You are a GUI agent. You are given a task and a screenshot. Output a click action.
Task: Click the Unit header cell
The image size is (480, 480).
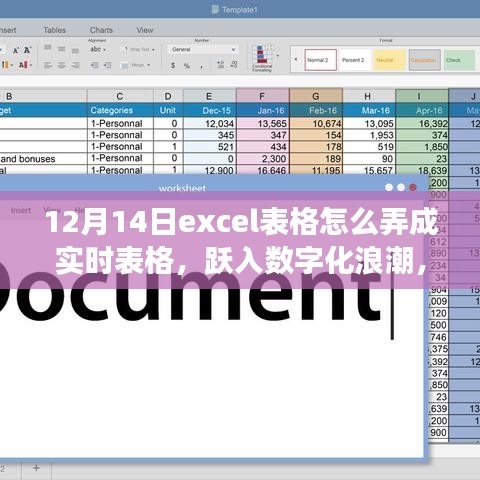pyautogui.click(x=168, y=110)
